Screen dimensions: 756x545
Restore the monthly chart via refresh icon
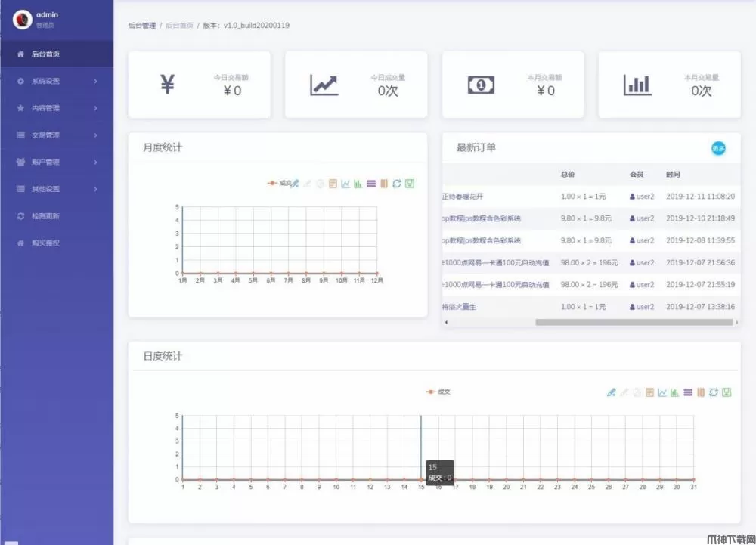tap(397, 184)
